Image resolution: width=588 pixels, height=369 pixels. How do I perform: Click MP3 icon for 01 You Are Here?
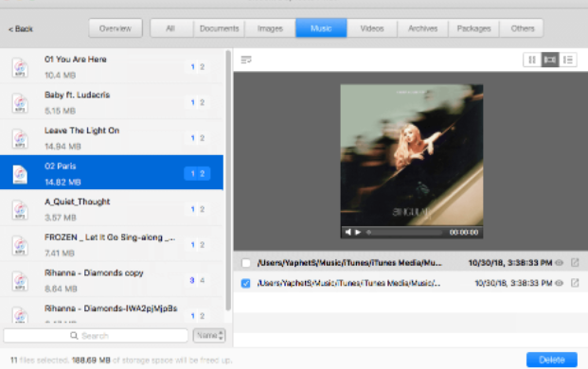(20, 67)
